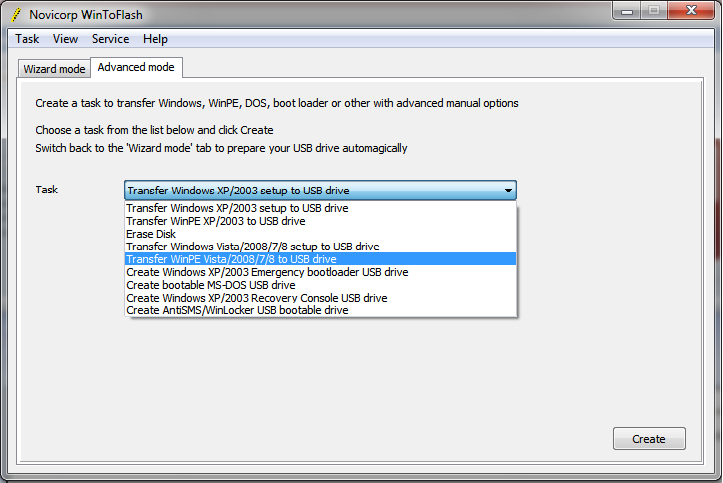
Task: Select the Advanced mode tab
Action: coord(136,67)
